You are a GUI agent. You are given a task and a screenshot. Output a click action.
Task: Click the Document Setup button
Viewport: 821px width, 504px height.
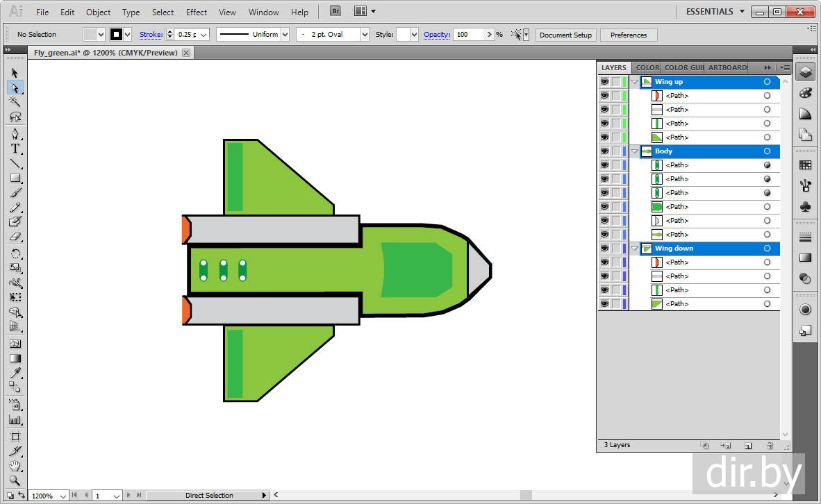(565, 35)
